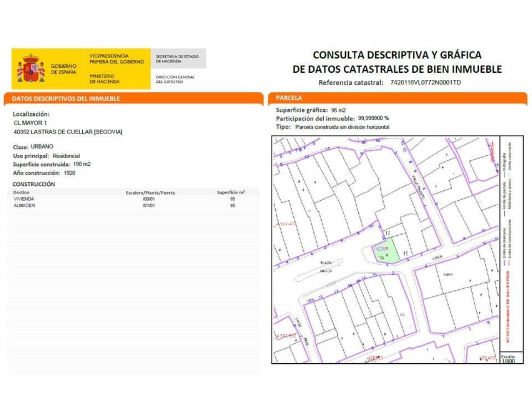Select Parcela construida sin división horizontal text

(x=342, y=127)
